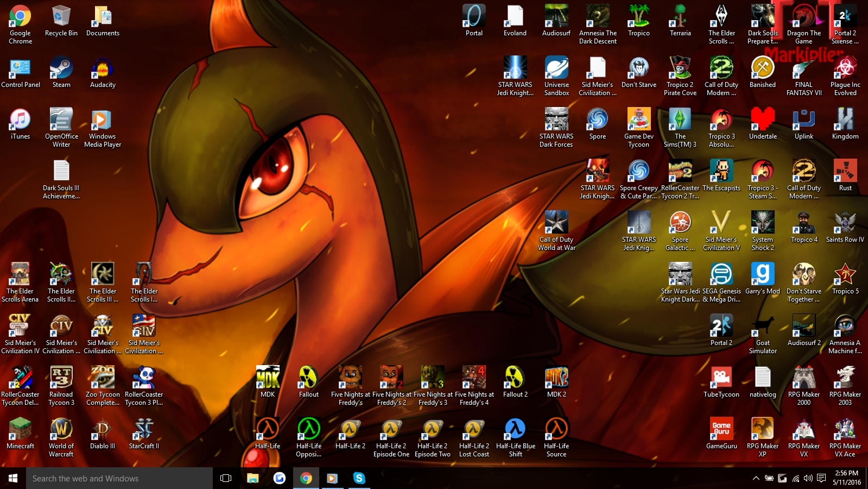
Task: Select the Uplink desktop shortcut
Action: 804,124
